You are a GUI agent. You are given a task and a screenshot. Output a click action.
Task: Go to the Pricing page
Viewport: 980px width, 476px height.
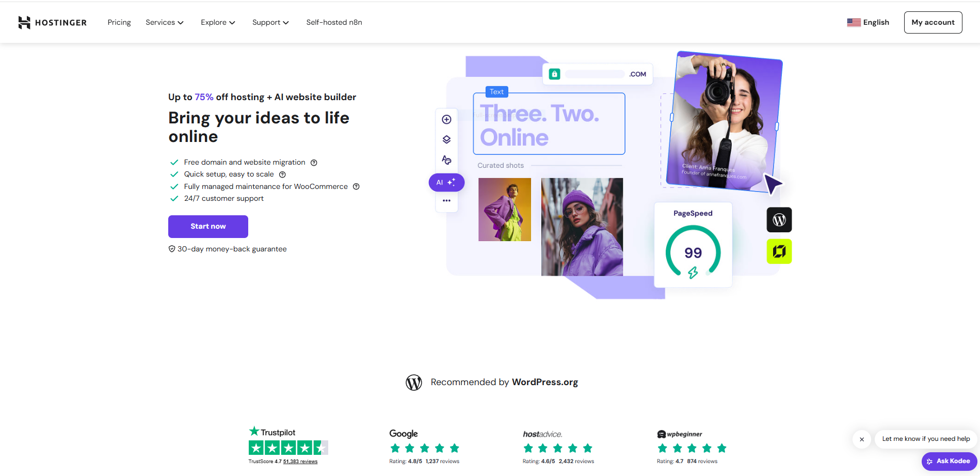119,22
